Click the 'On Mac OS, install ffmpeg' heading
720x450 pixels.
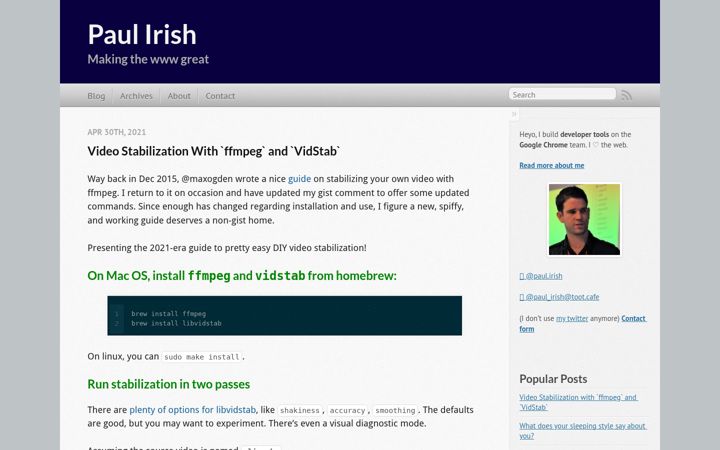coord(242,276)
